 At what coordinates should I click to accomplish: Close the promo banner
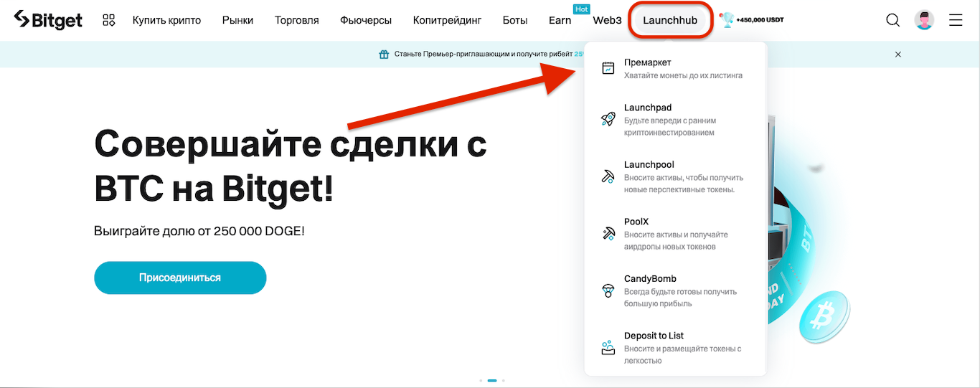pos(897,55)
